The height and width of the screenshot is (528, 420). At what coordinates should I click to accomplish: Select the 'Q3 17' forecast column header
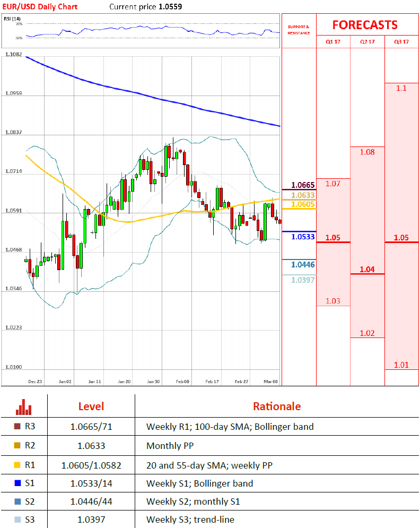(401, 42)
